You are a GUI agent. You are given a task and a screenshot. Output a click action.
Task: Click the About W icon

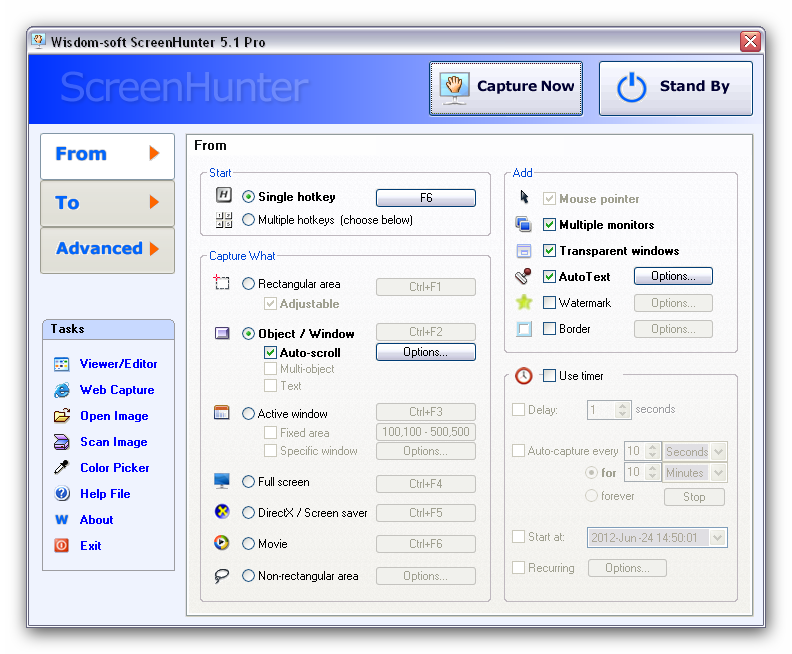pyautogui.click(x=62, y=520)
